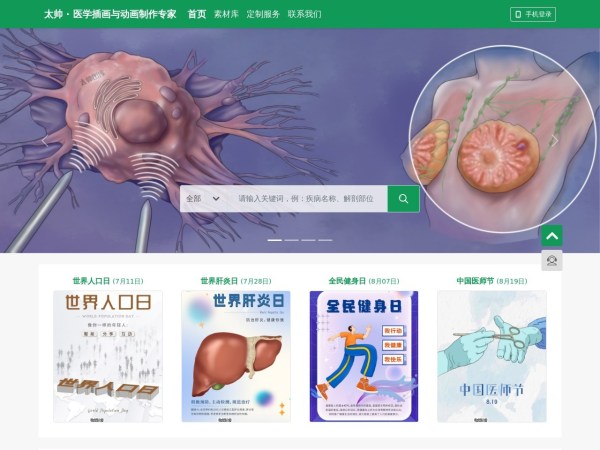
Task: Switch to the second carousel slide indicator
Action: (x=291, y=240)
